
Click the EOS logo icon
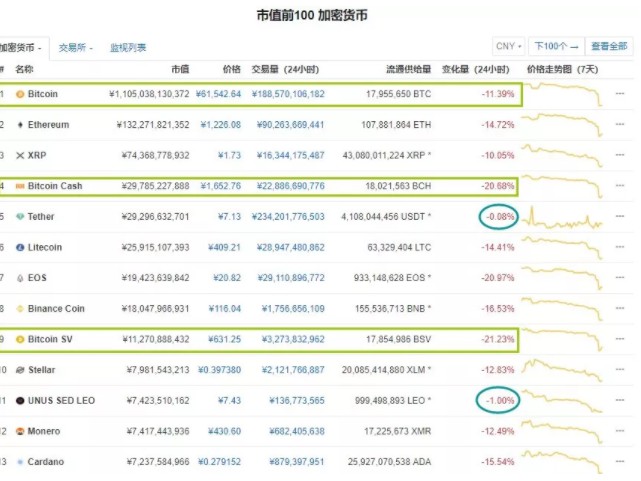point(20,278)
